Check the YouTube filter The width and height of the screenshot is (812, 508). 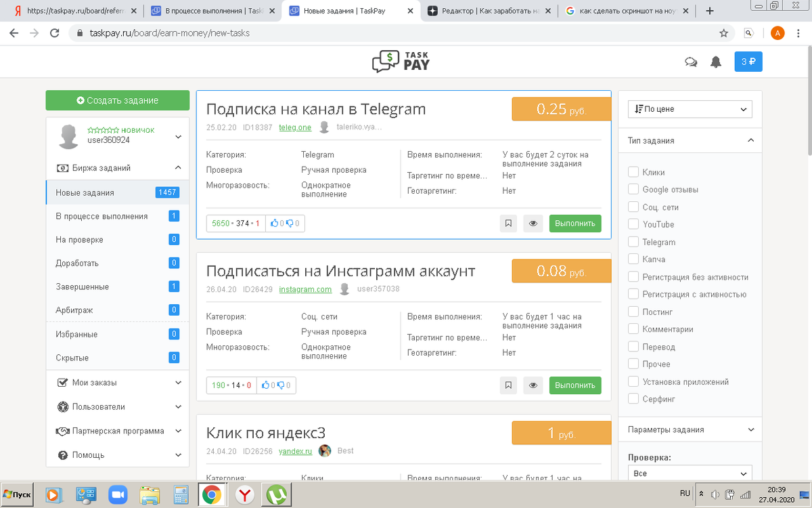[x=633, y=224]
